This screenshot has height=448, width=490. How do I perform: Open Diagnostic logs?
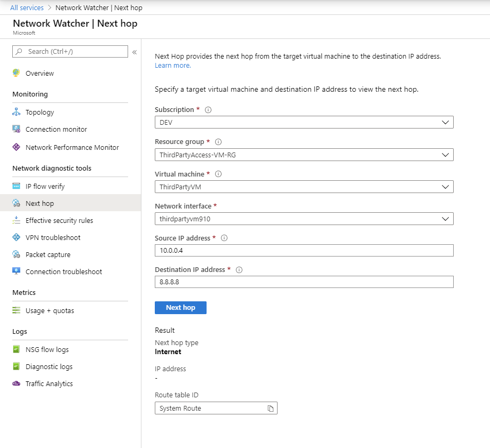[70, 366]
